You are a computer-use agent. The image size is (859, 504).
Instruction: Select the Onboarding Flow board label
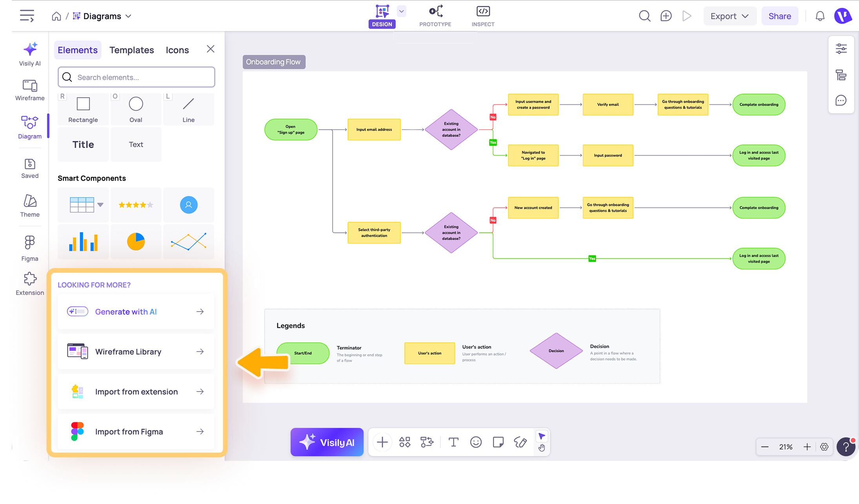click(x=274, y=62)
